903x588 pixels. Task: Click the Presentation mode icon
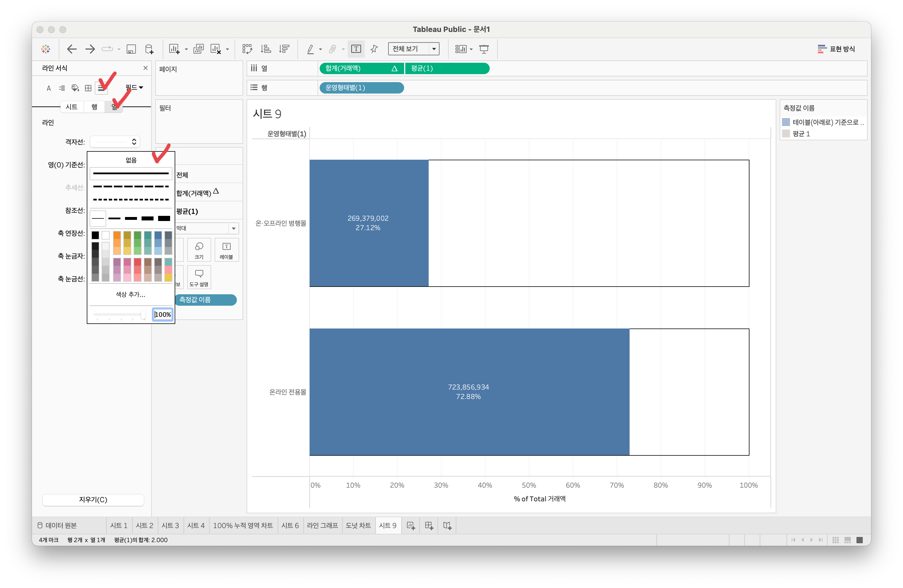point(484,49)
